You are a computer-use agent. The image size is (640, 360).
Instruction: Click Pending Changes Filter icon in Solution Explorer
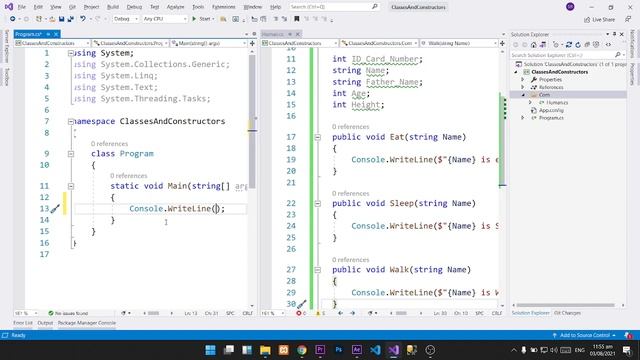click(556, 44)
